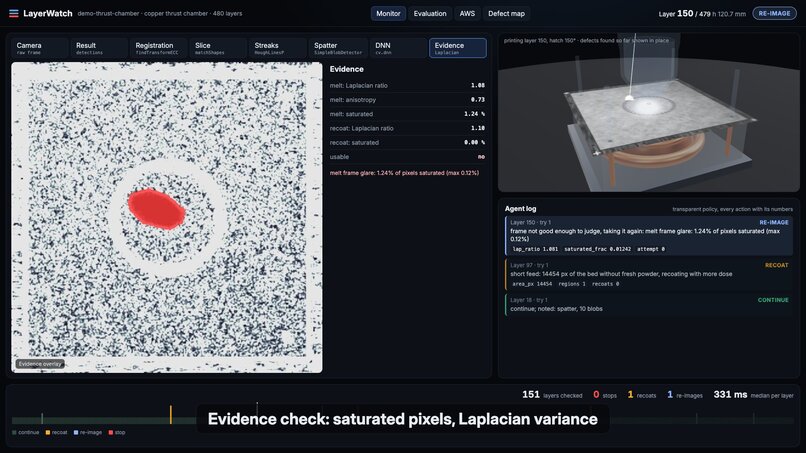Click the 0 stops counter
Viewport: 806px width, 453px height.
605,395
